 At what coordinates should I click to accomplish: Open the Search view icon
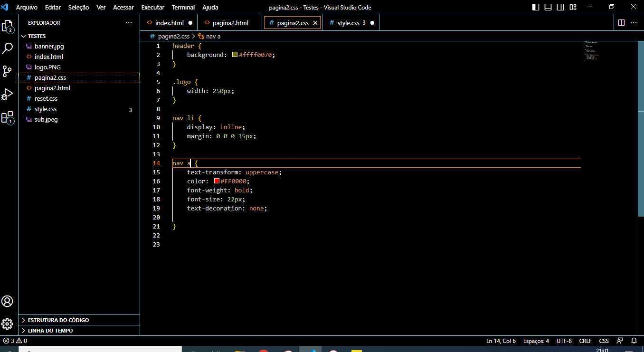pyautogui.click(x=8, y=48)
